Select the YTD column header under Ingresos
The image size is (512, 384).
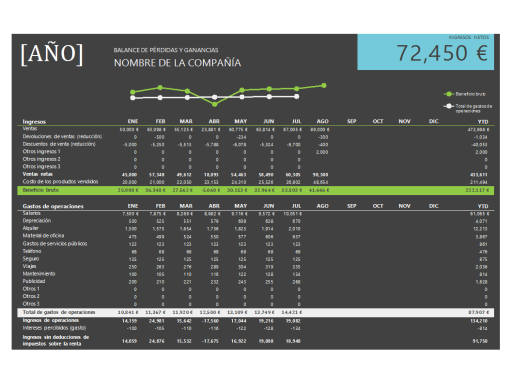pyautogui.click(x=483, y=122)
